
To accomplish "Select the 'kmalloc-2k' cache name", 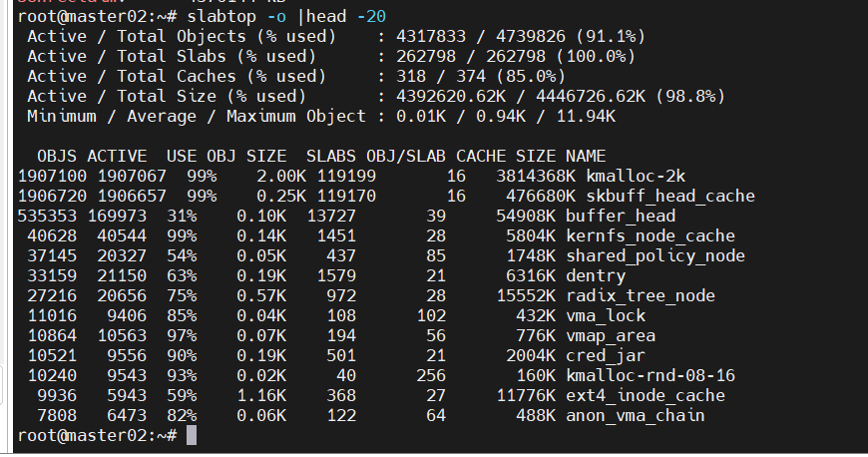I will coord(636,177).
